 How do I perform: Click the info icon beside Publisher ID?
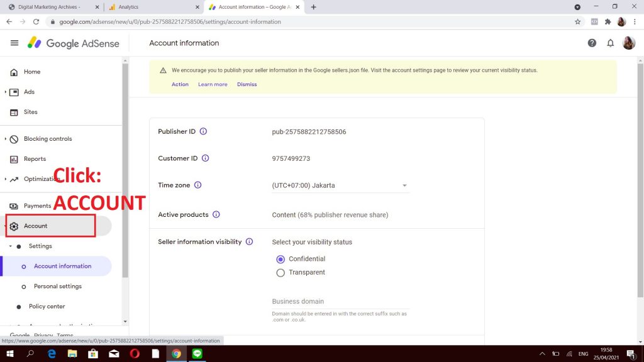203,132
